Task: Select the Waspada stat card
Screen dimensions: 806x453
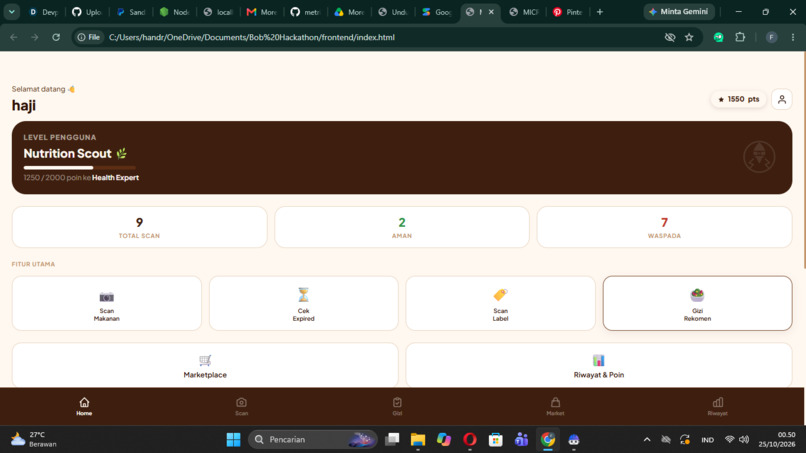Action: click(x=664, y=227)
